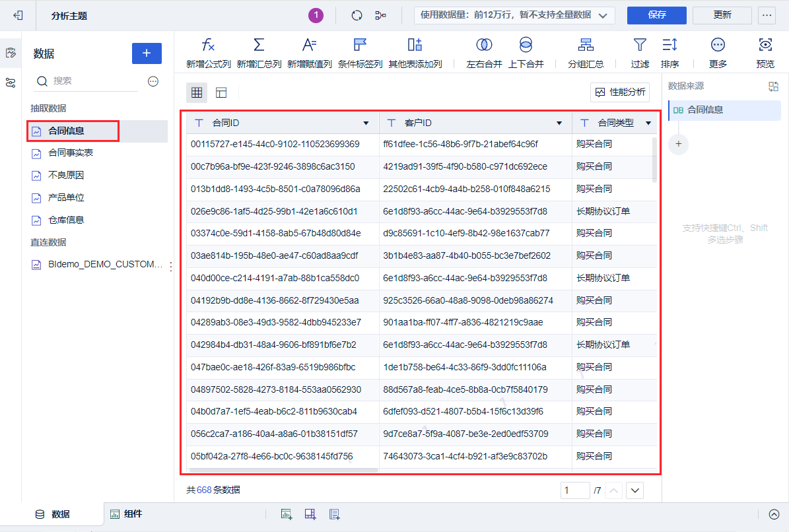This screenshot has height=532, width=789.
Task: Click 预览 preview tool
Action: pyautogui.click(x=765, y=53)
